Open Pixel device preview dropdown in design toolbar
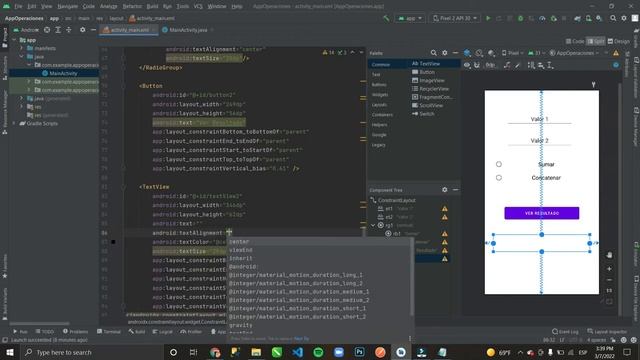640x360 pixels. tap(512, 53)
